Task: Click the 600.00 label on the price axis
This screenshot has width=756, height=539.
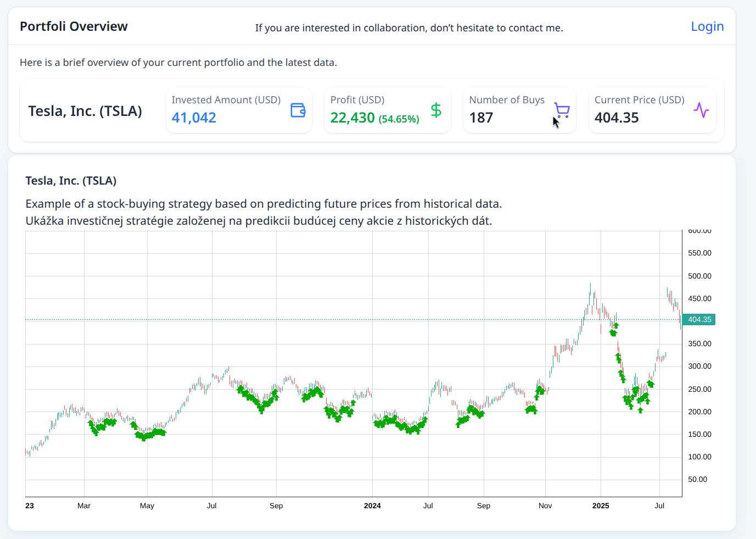Action: click(x=701, y=230)
